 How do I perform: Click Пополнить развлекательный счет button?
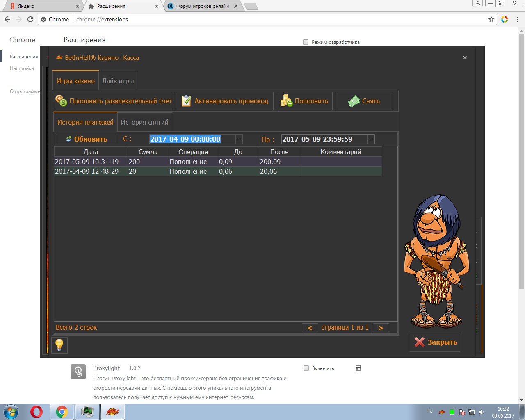[x=114, y=101]
